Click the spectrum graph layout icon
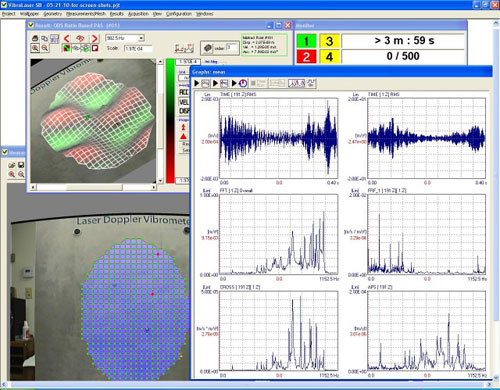This screenshot has width=500, height=390. pyautogui.click(x=296, y=83)
